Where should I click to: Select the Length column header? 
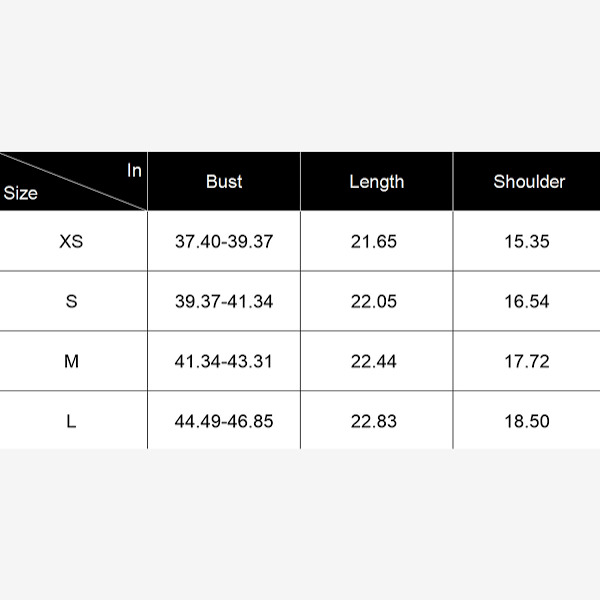tap(376, 181)
